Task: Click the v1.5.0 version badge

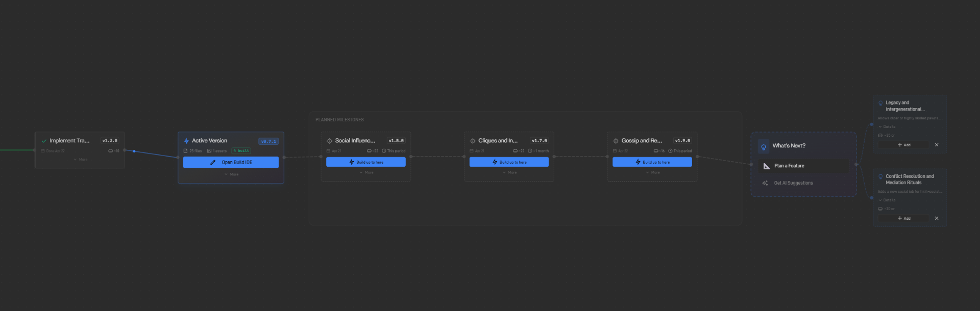Action: (396, 141)
